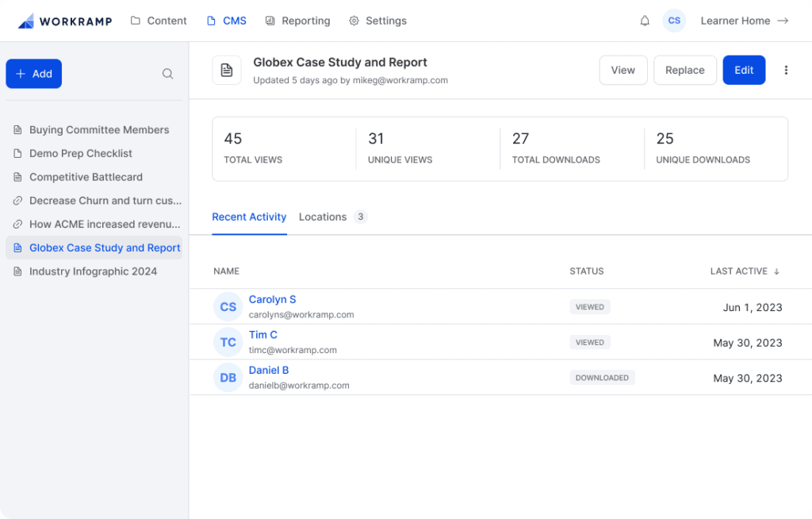The image size is (812, 519).
Task: Sort by Last Active arrow
Action: (776, 271)
